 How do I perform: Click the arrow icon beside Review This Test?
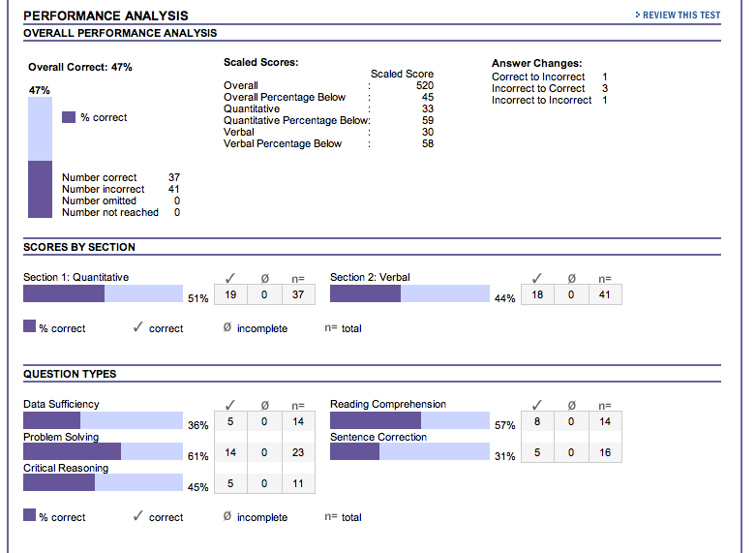638,15
